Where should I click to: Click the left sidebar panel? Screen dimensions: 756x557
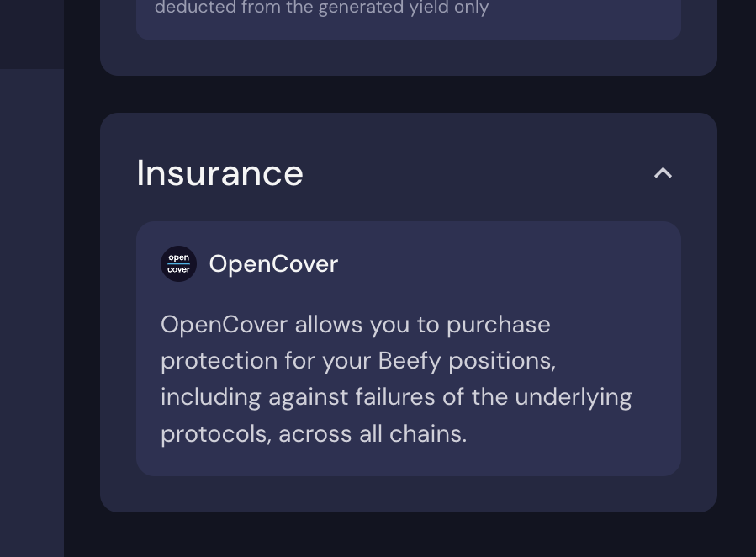click(31, 311)
